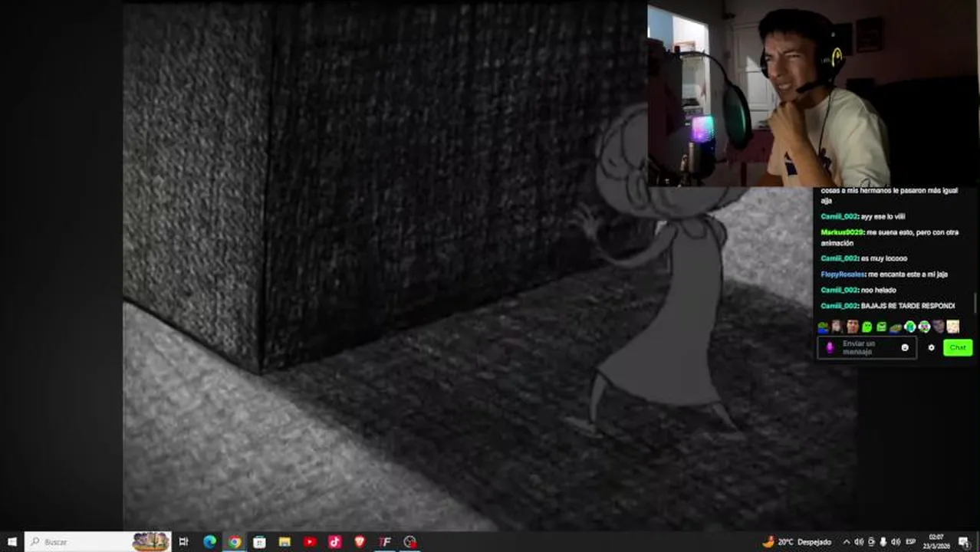Click the streamer webcam overlay

[x=814, y=94]
